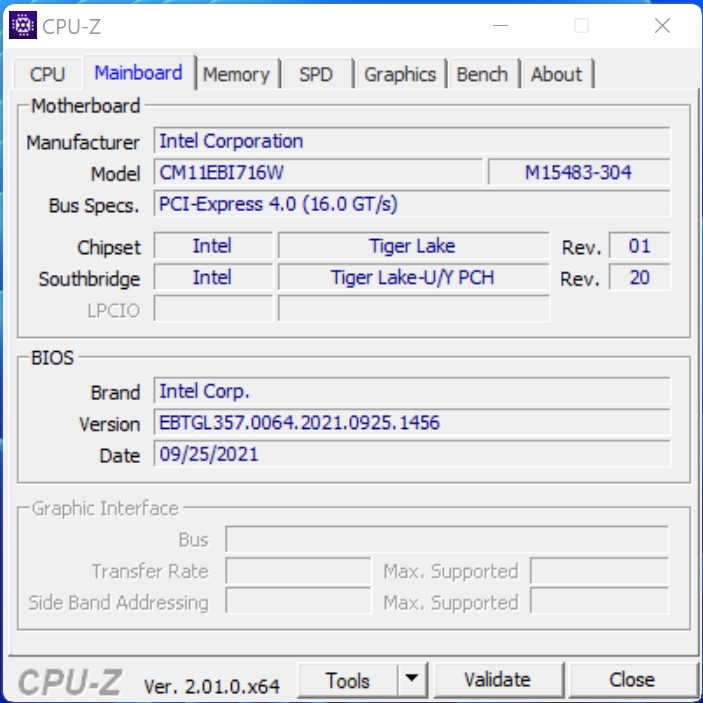Click Southbridge name Tiger Lake-U/Y PCH
This screenshot has width=703, height=703.
(x=413, y=277)
